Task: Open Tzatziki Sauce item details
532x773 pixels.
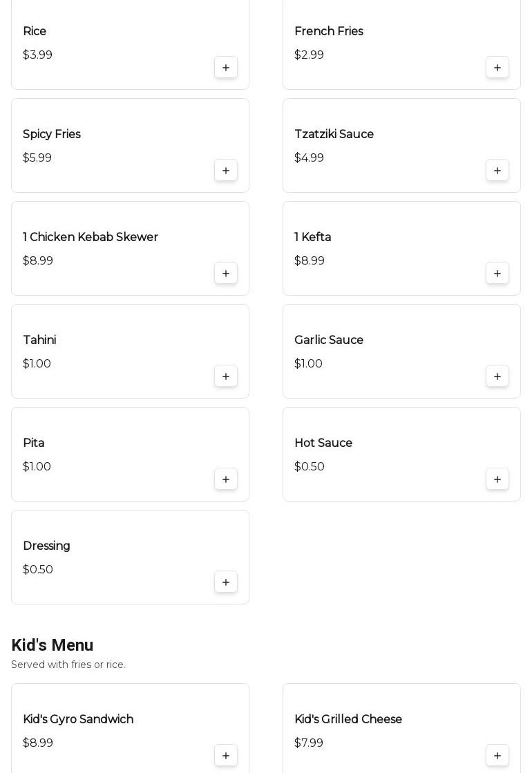Action: 334,135
